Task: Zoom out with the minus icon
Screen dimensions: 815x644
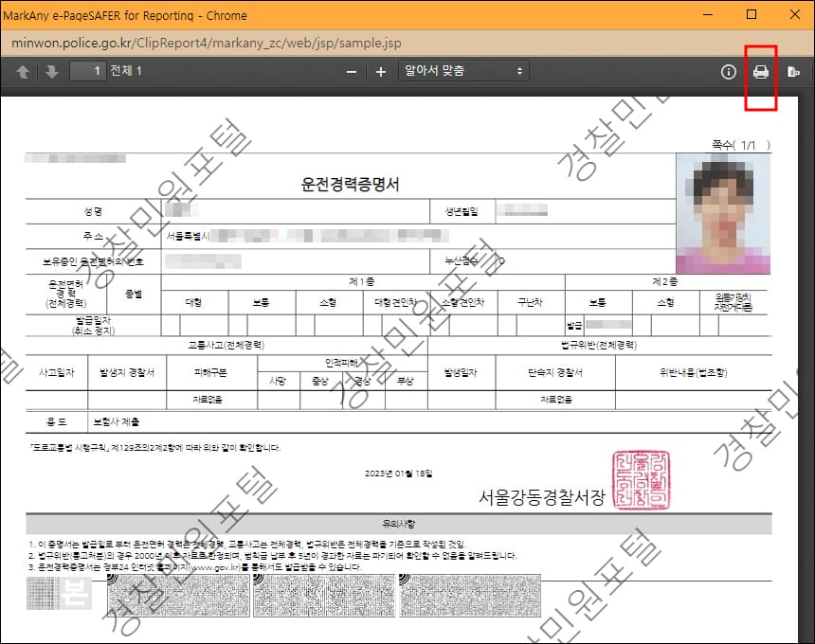Action: (351, 71)
